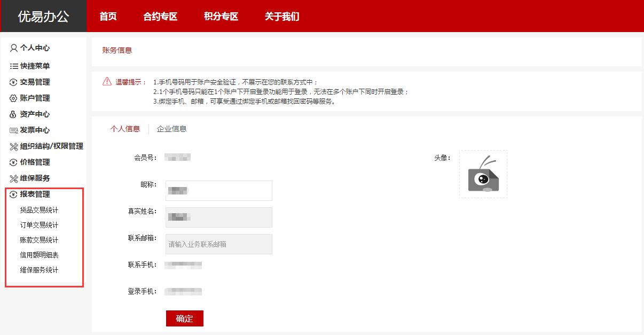Screen dimensions: 644x335
Task: Click the 资产中心 money bag icon
Action: [x=14, y=114]
